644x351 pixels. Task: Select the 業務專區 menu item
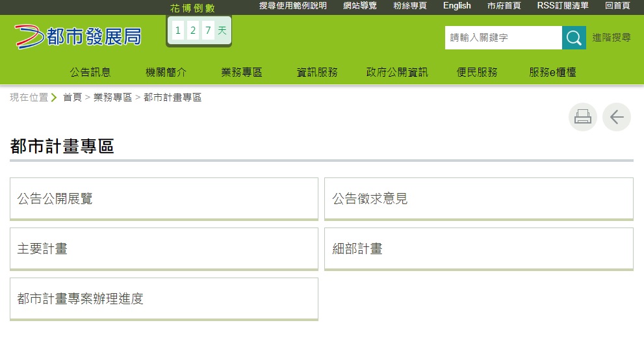242,72
